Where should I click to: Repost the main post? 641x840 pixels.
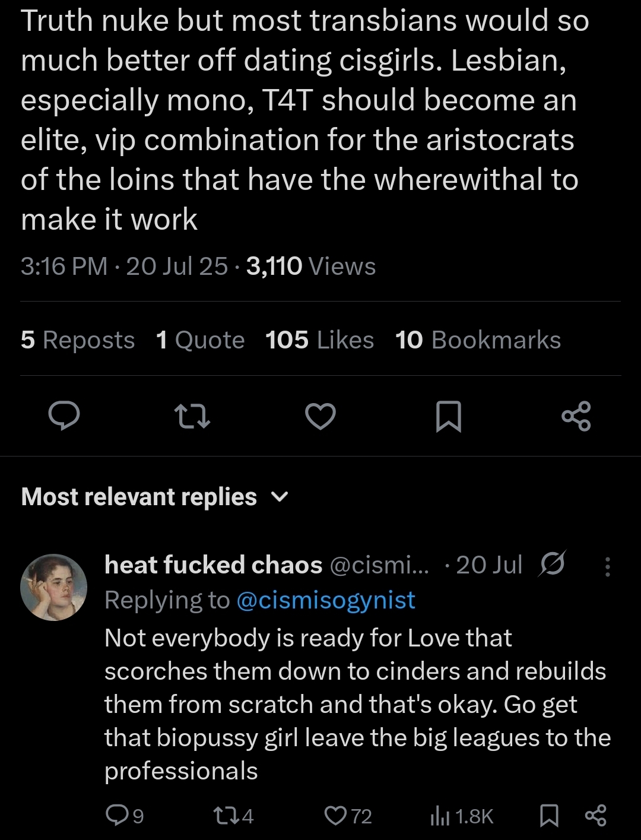(x=192, y=416)
